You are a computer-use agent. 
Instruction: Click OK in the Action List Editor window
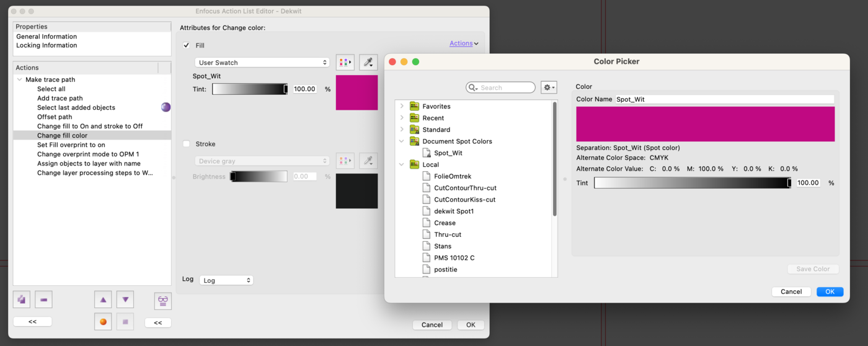click(x=471, y=324)
